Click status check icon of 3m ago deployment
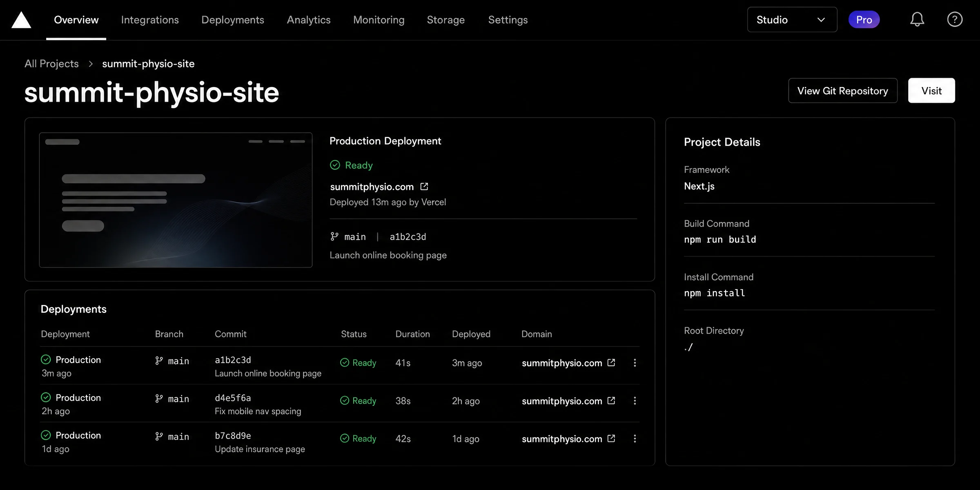 tap(46, 359)
